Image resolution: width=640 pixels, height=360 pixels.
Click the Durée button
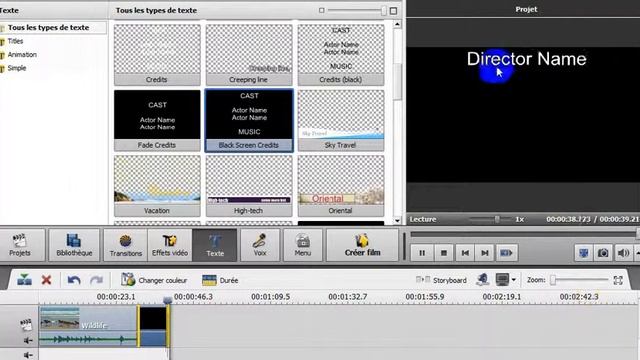220,280
